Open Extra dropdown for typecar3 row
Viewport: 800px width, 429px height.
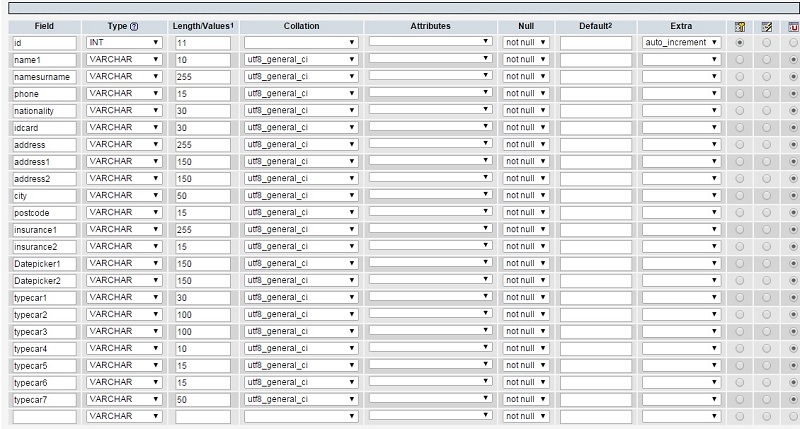[x=681, y=331]
